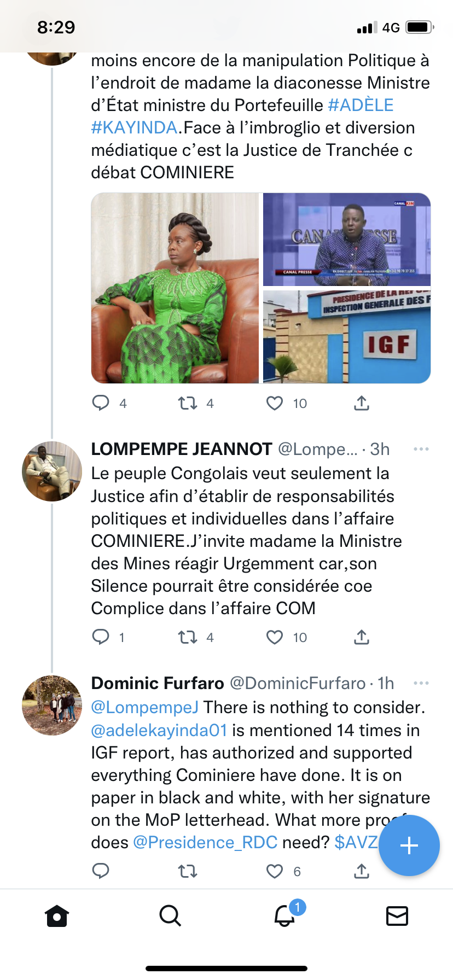453x980 pixels.
Task: Open @Presidence_RDC mention link
Action: pos(205,842)
